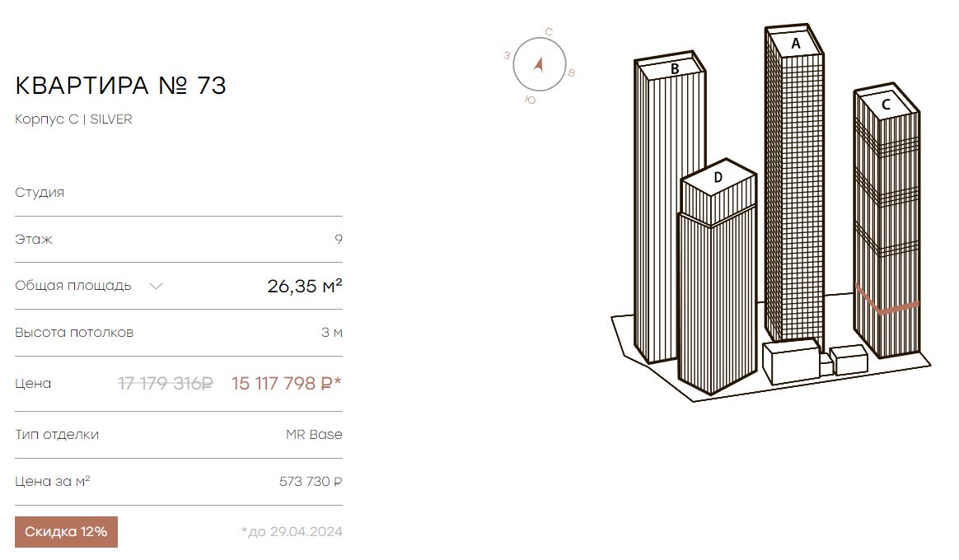The image size is (959, 560).
Task: Click the Квартира № 73 heading
Action: (120, 86)
